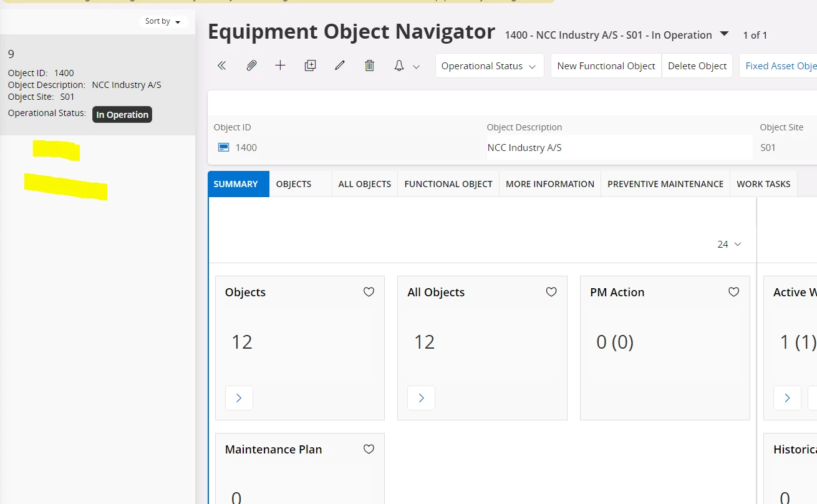The height and width of the screenshot is (504, 817).
Task: Click New Functional Object button
Action: tap(606, 65)
